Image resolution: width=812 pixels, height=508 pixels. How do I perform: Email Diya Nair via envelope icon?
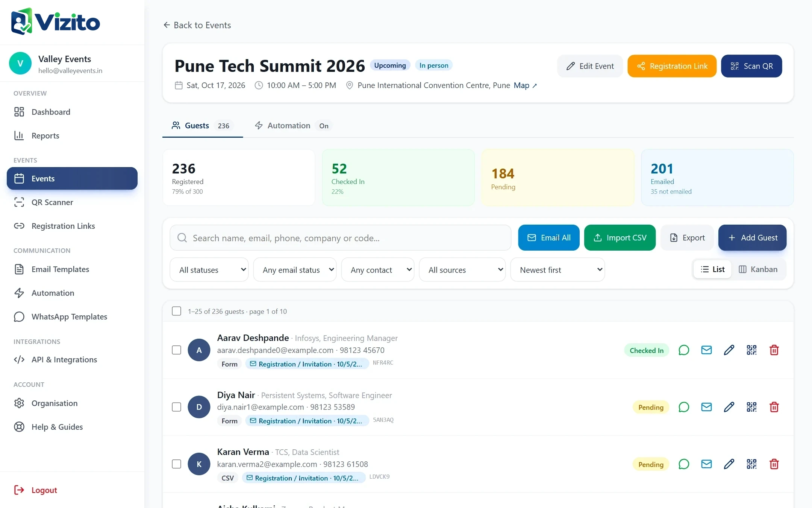706,407
